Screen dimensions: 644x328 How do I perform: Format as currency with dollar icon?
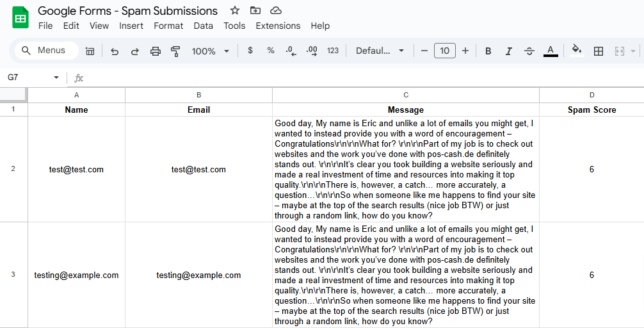click(x=250, y=51)
